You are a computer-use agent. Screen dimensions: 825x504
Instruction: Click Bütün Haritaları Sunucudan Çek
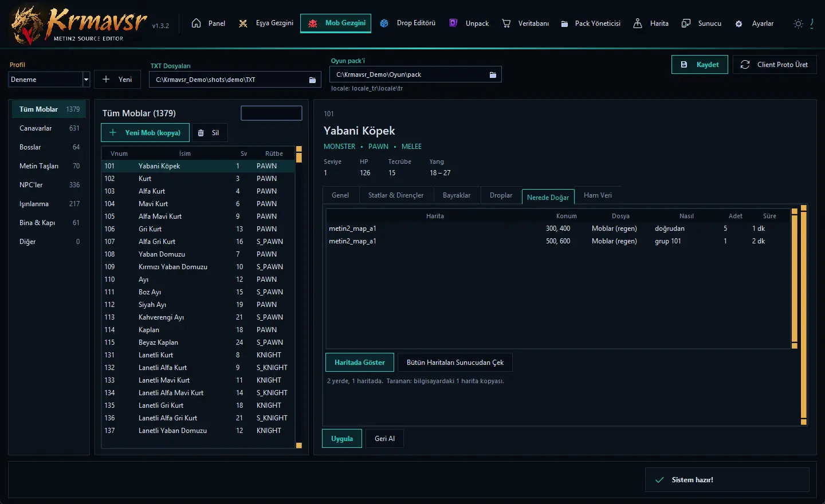click(455, 363)
